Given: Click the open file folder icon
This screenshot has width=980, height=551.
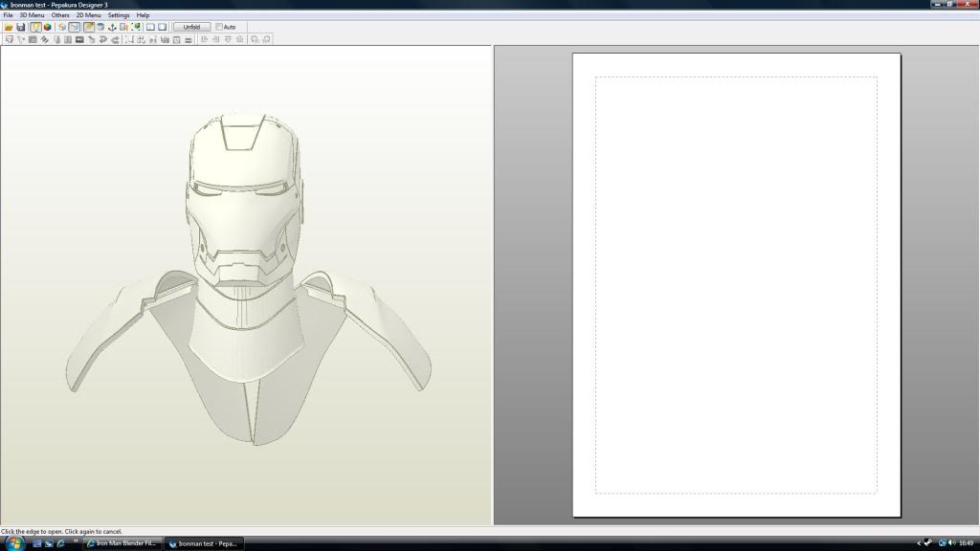Looking at the screenshot, I should (x=9, y=27).
